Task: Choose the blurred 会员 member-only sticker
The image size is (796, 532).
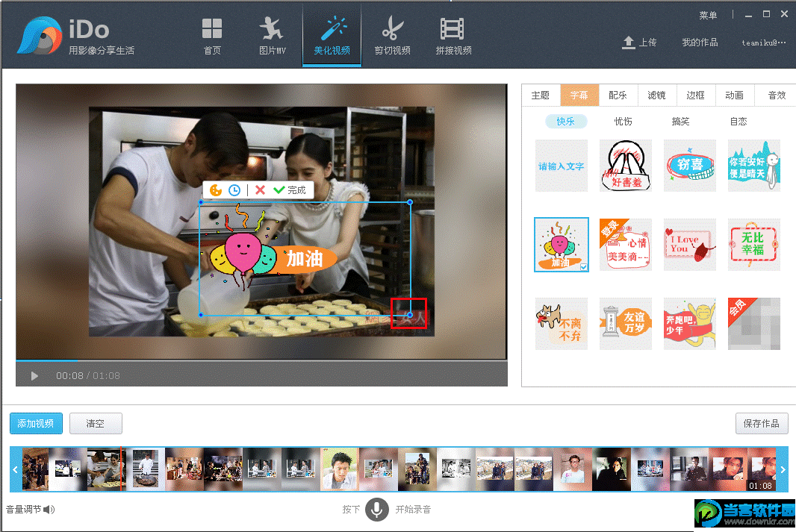Action: [754, 324]
